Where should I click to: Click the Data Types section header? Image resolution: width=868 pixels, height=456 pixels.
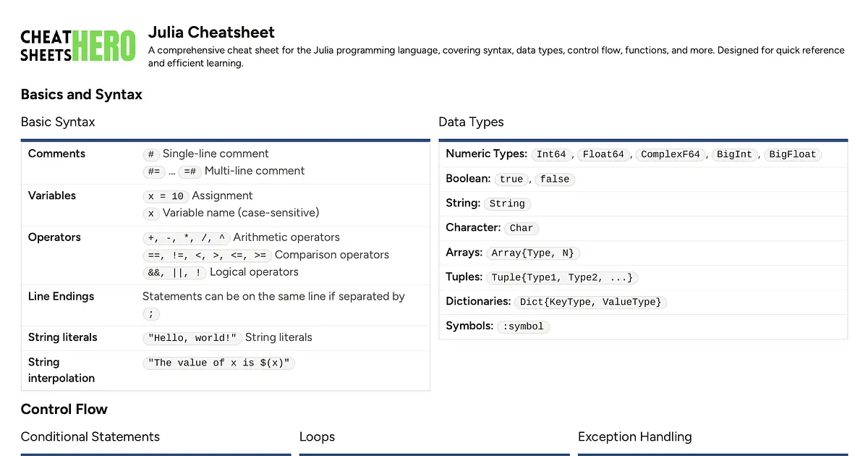click(x=471, y=122)
